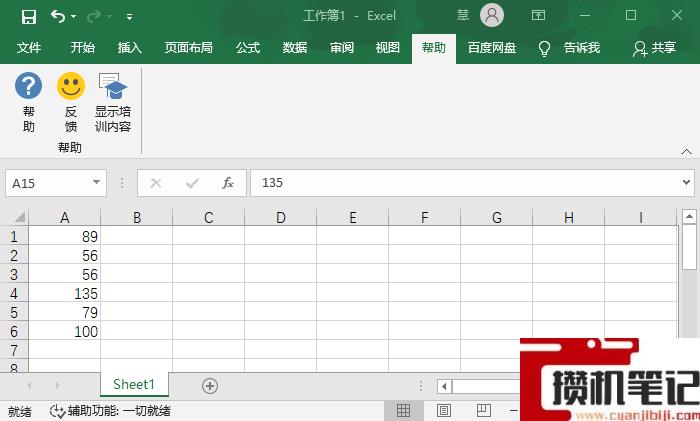This screenshot has height=421, width=700.
Task: Open the 审阅 tab
Action: [x=342, y=47]
